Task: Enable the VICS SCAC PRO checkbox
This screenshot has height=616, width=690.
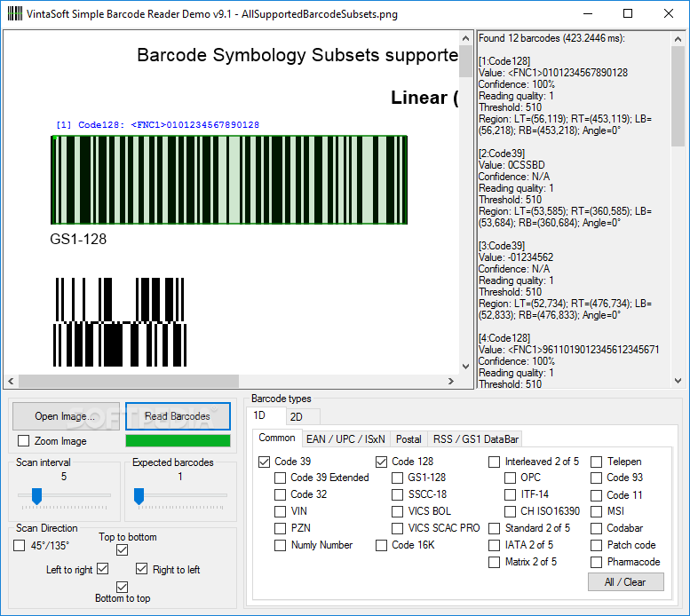Action: tap(397, 528)
